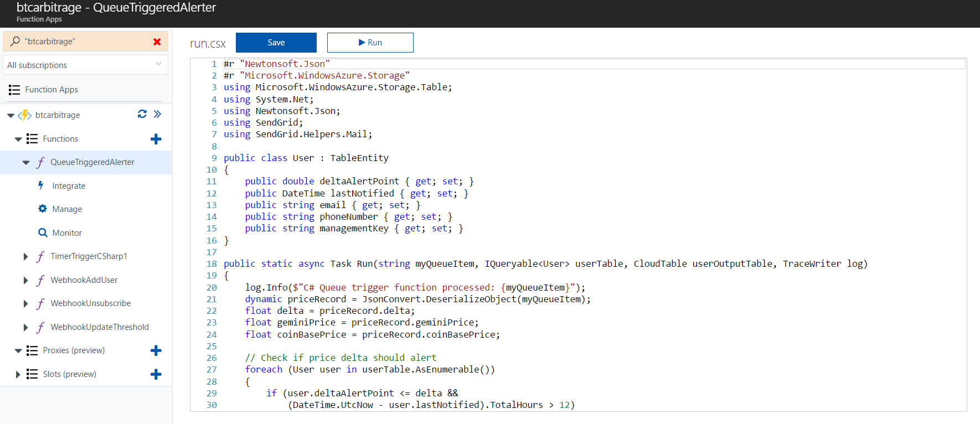Click line 18 Run method signature

coord(545,263)
